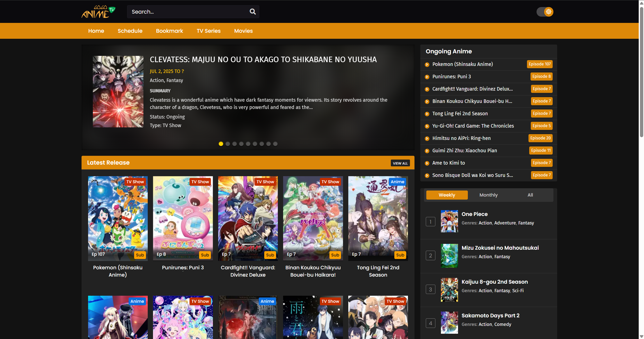Click the arrow icon beside Binan Koukou ongoing row
Image resolution: width=644 pixels, height=339 pixels.
(427, 102)
